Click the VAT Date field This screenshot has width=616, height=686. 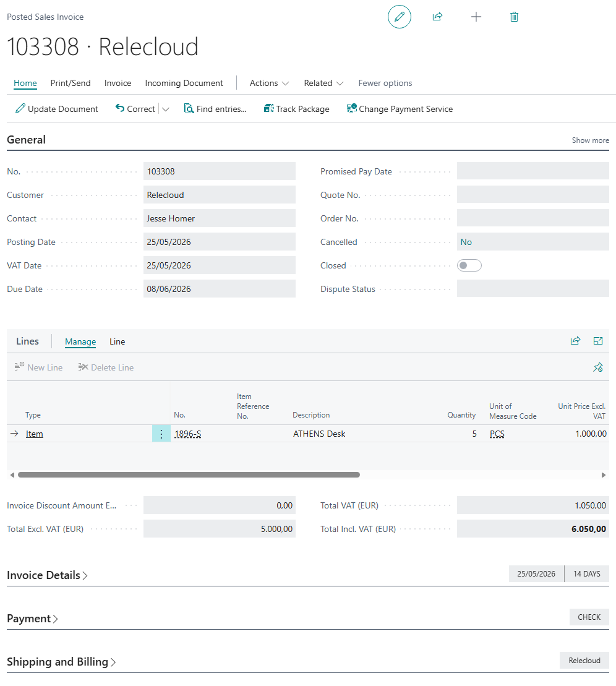(x=219, y=265)
